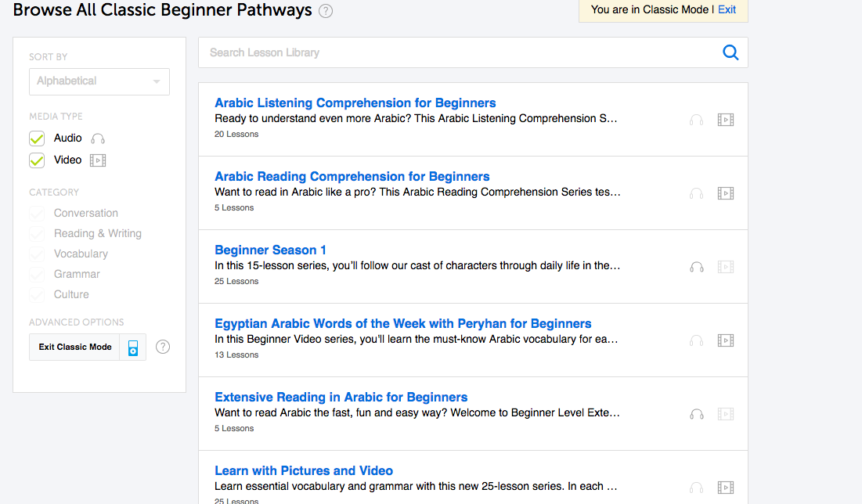Open Beginner Season 1 pathway
This screenshot has height=504, width=862.
270,250
